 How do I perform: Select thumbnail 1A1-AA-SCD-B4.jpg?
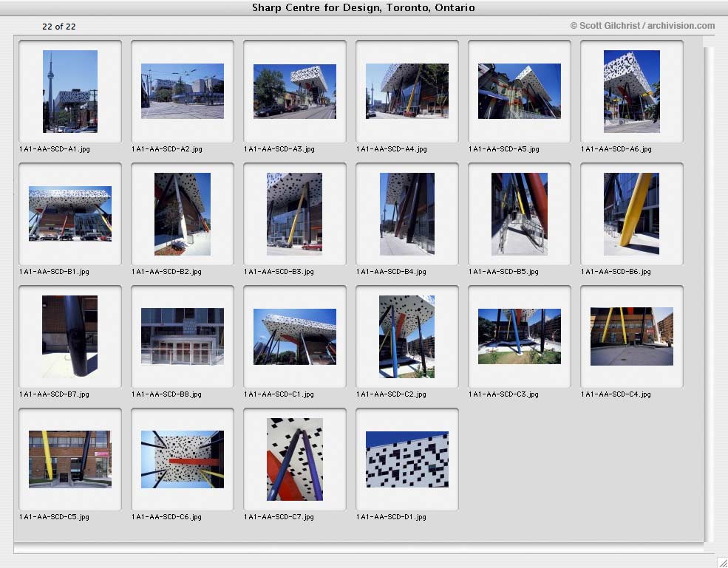point(407,214)
